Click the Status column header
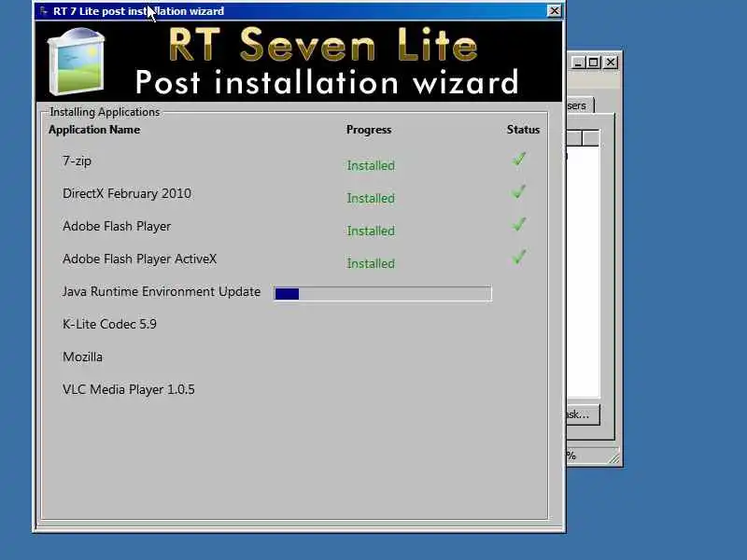747x560 pixels. (x=523, y=130)
